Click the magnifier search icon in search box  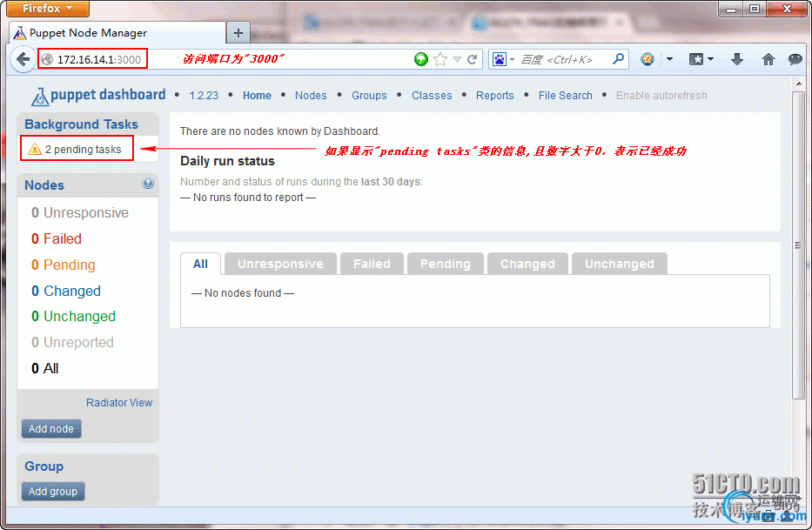point(618,59)
